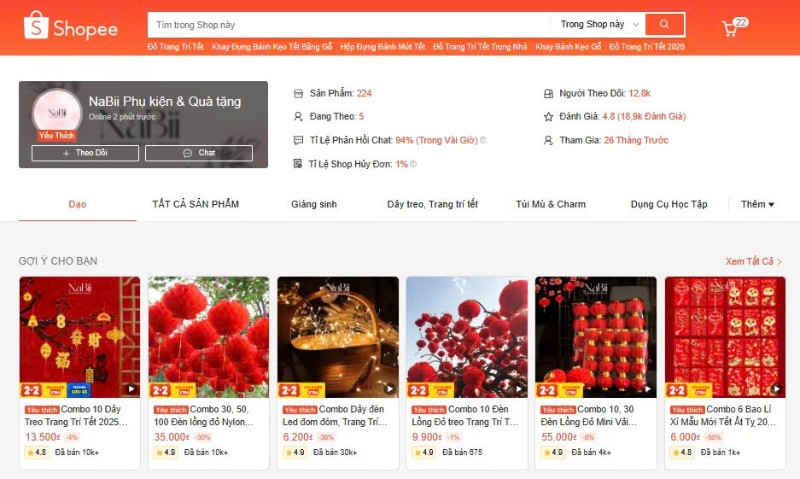
Task: Click the Tìm trong Shop này search field
Action: tap(349, 24)
